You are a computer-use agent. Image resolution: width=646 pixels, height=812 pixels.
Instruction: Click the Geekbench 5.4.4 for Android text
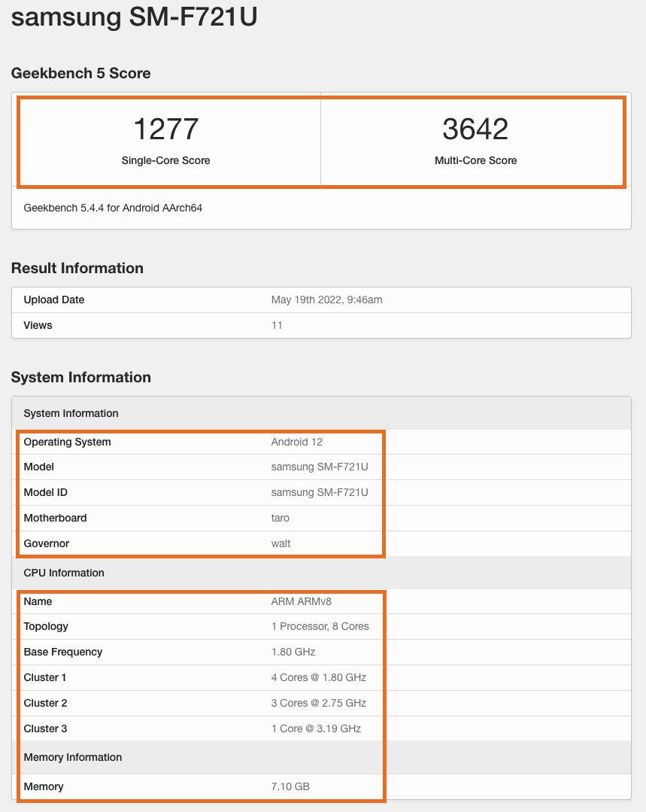113,208
